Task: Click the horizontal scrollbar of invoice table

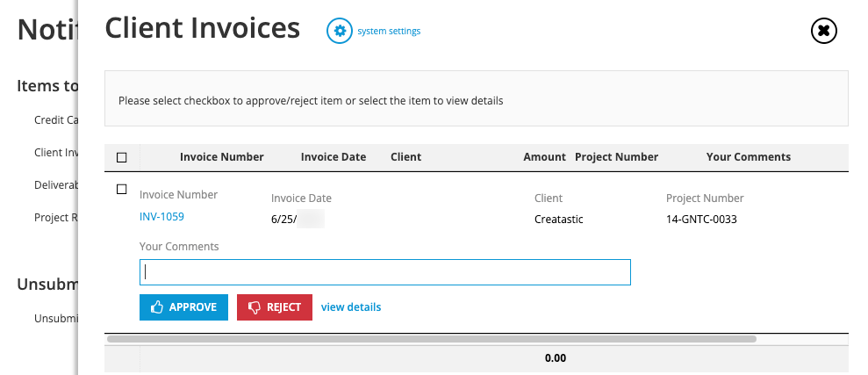Action: tap(432, 339)
